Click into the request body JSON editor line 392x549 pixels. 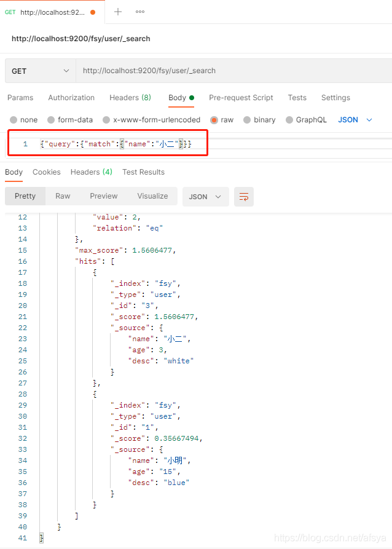click(x=116, y=144)
